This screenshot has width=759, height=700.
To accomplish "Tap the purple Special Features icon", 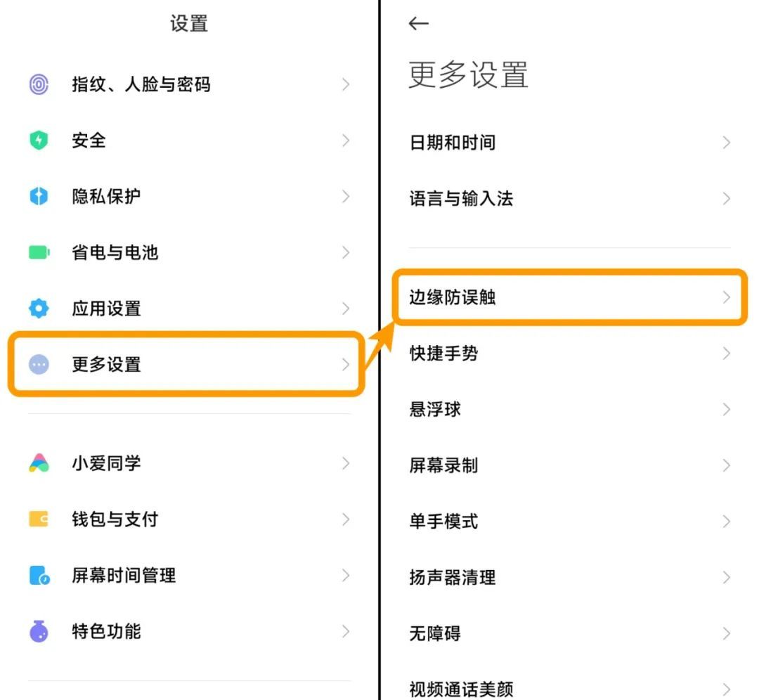I will click(39, 631).
